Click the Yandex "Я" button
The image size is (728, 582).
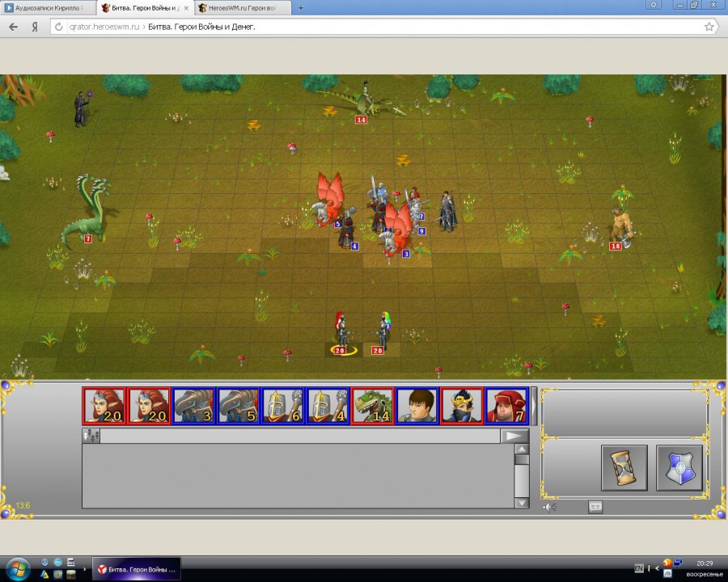[35, 27]
